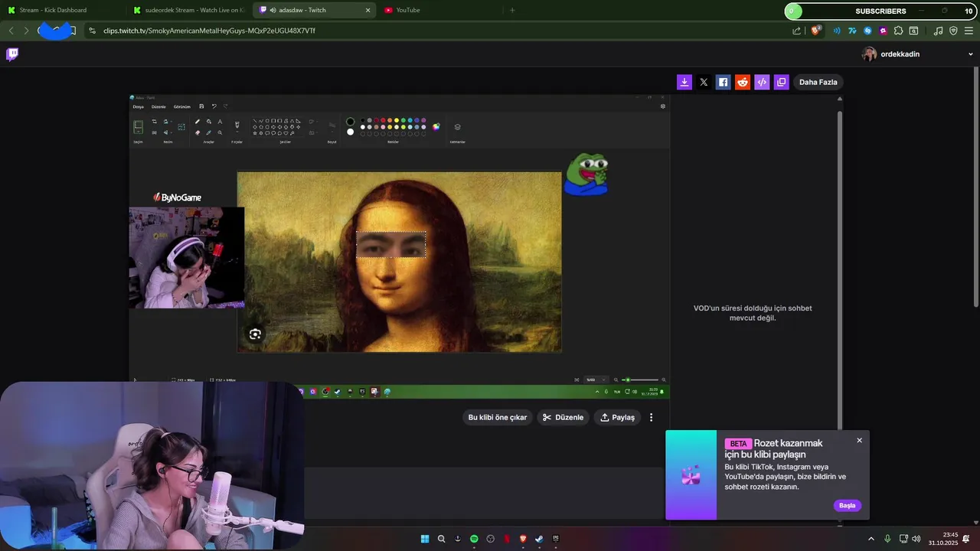Click the SUBSCRIBERS goal progress bar
Viewport: 980px width, 551px height.
coord(880,11)
